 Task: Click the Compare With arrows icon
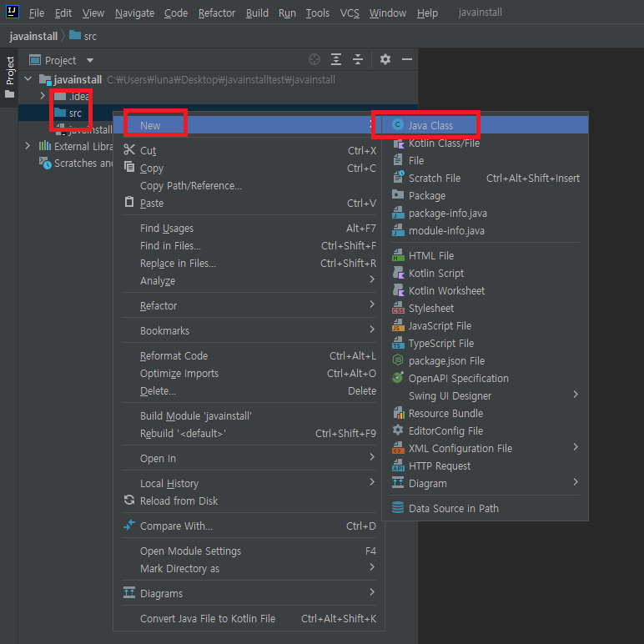tap(129, 525)
